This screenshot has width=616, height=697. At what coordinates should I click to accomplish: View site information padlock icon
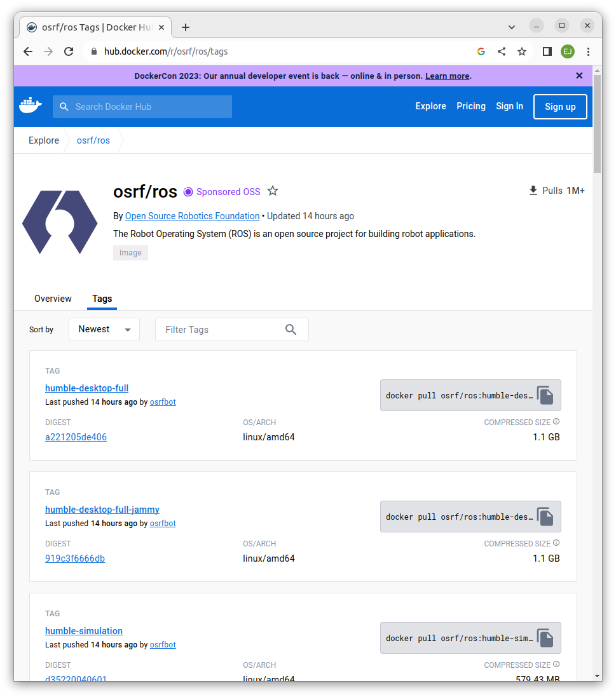pos(94,51)
